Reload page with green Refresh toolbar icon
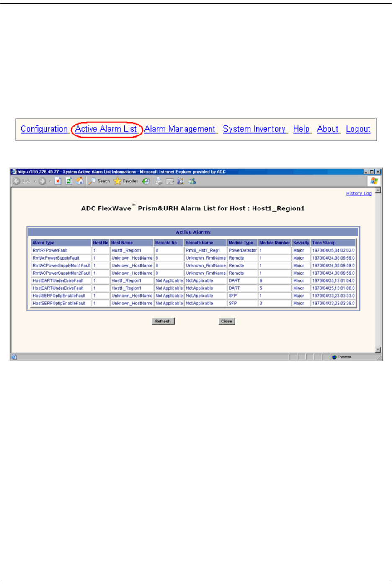392x584 pixels. pyautogui.click(x=69, y=181)
